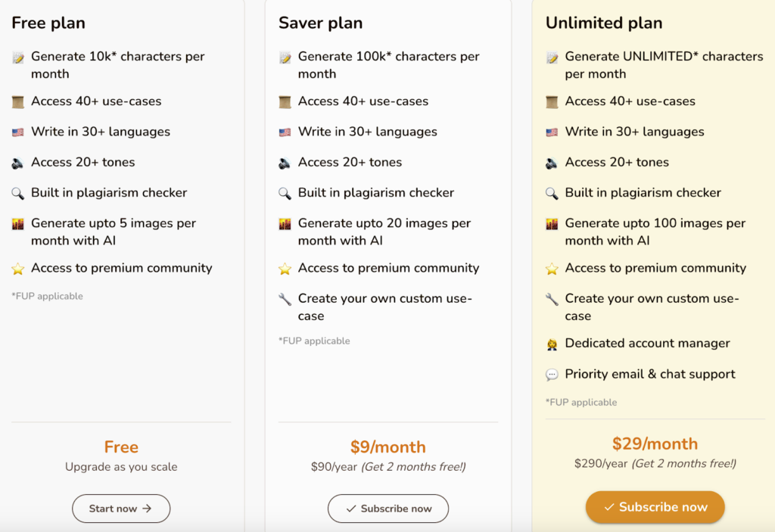Viewport: 775px width, 532px height.
Task: Subscribe now to the Unlimited plan
Action: click(655, 507)
